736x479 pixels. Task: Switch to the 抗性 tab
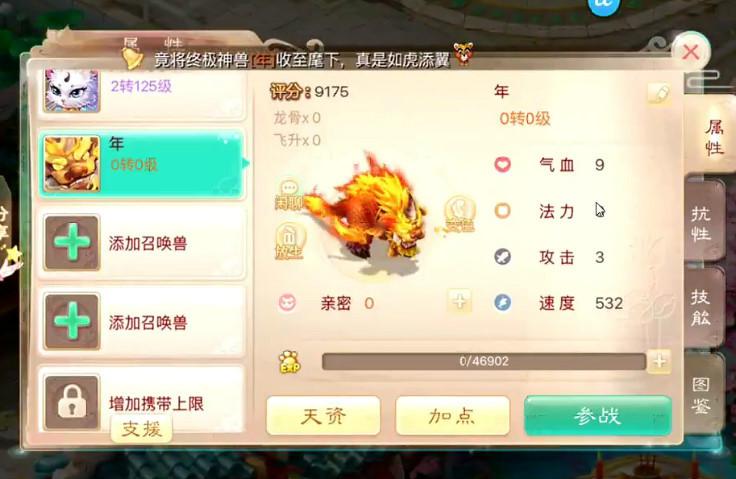coord(701,224)
